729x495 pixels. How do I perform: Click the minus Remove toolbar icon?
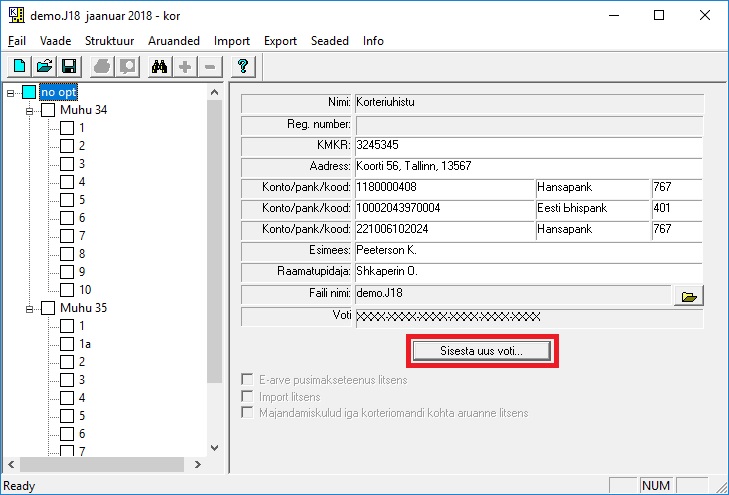point(210,67)
